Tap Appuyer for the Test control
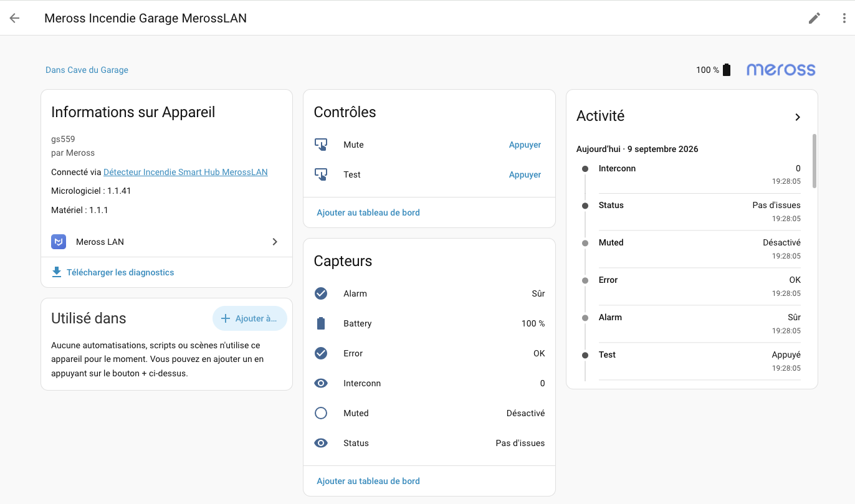 [x=525, y=174]
